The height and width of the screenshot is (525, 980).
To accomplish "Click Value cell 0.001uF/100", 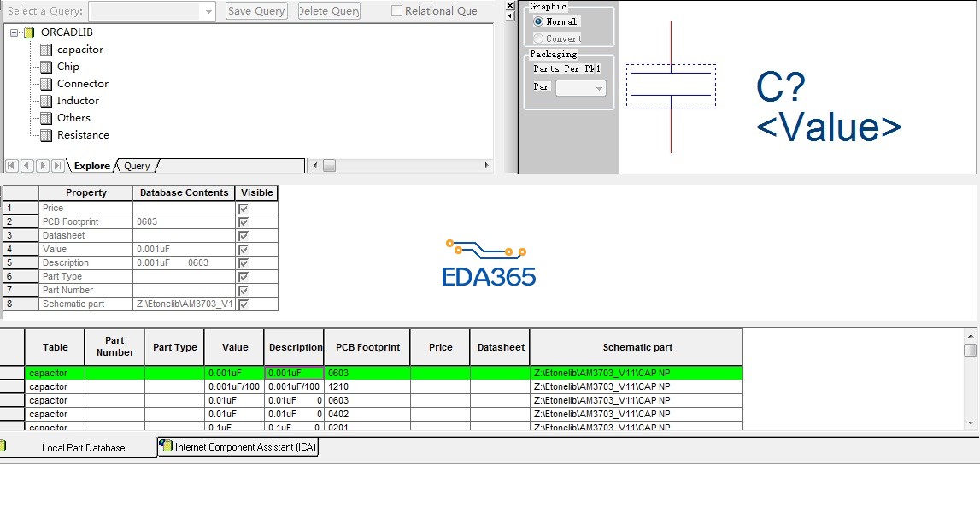I will coord(234,386).
